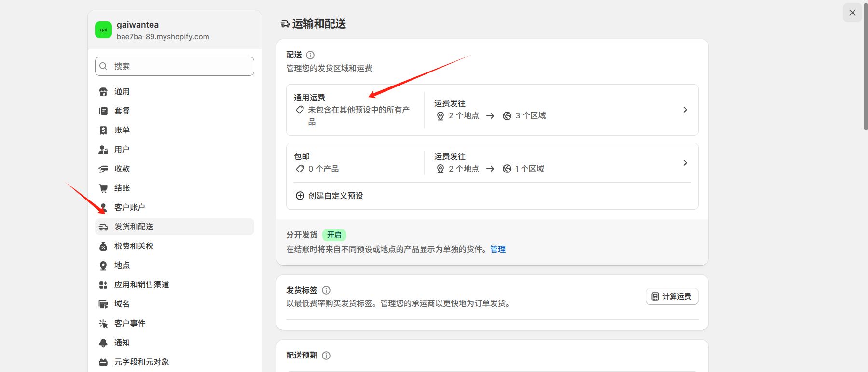Click the plus icon for 创建自定义预设

[300, 196]
